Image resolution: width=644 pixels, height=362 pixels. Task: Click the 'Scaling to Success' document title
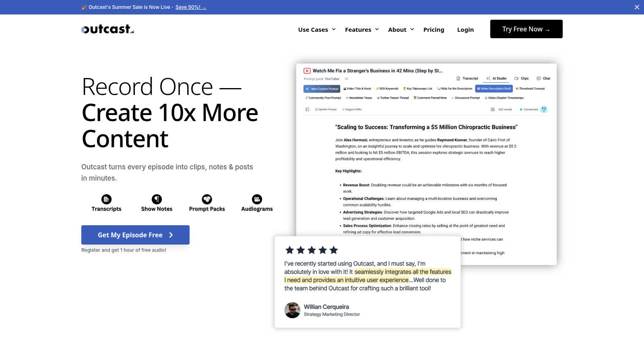pyautogui.click(x=426, y=127)
